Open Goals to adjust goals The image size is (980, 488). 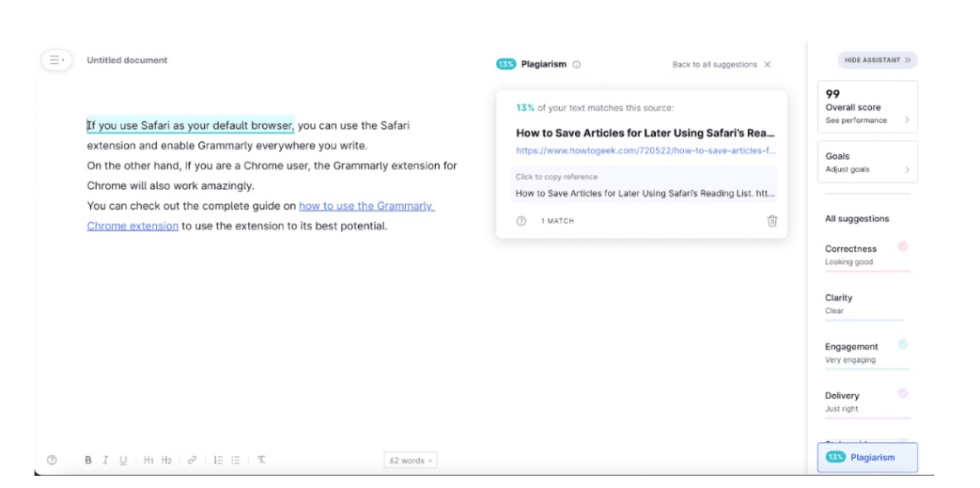coord(866,163)
